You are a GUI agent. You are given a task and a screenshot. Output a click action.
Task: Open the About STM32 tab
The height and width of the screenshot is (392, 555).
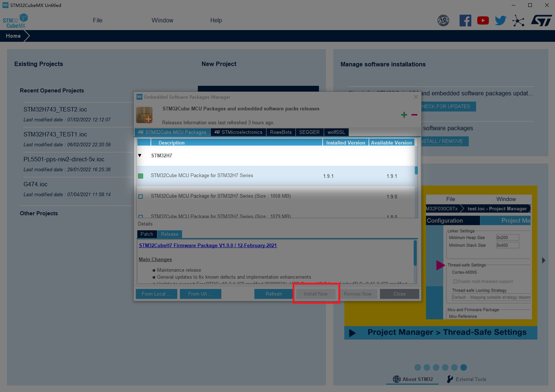(x=413, y=379)
